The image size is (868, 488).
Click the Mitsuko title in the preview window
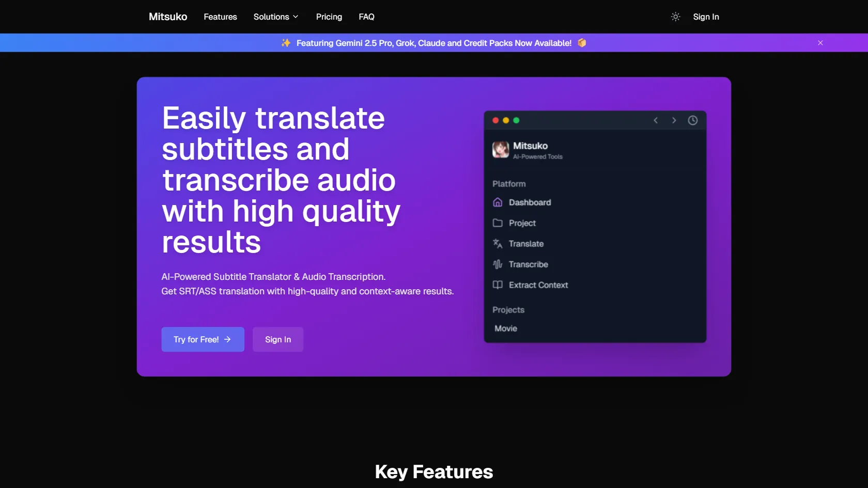click(x=531, y=146)
